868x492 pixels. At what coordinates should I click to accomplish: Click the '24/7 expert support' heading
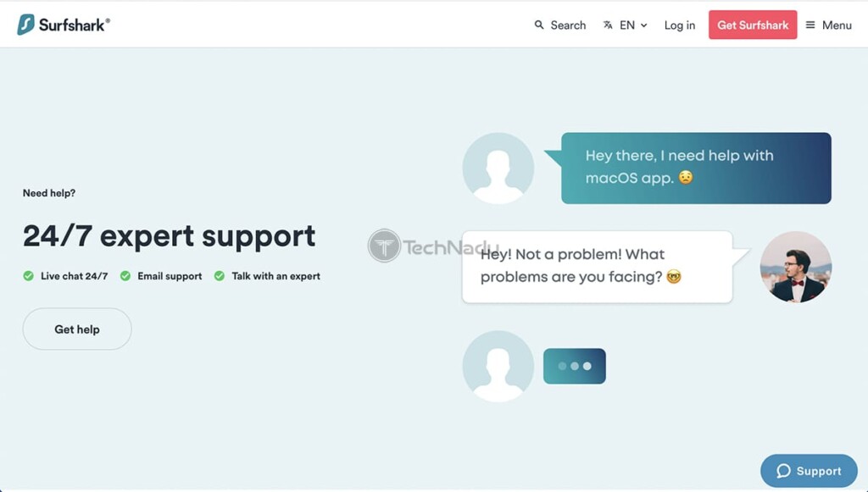pyautogui.click(x=170, y=236)
